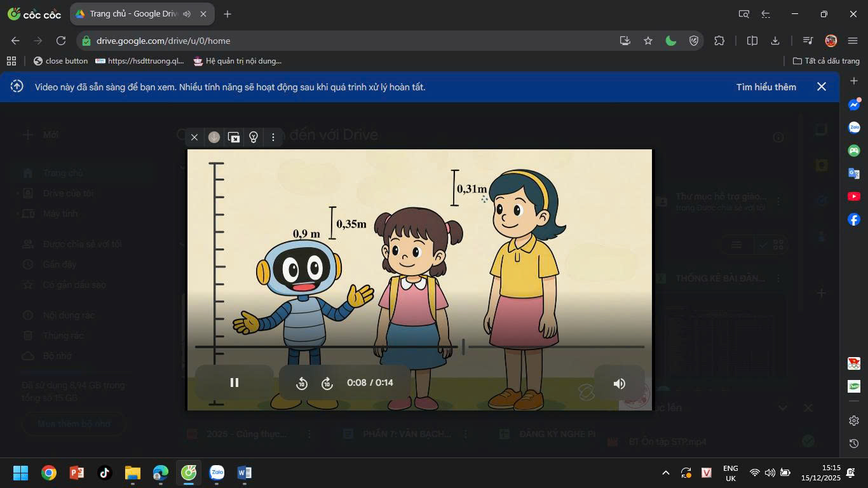The image size is (868, 488).
Task: Open Messenger in Cốc Cốc sidebar
Action: (x=854, y=104)
